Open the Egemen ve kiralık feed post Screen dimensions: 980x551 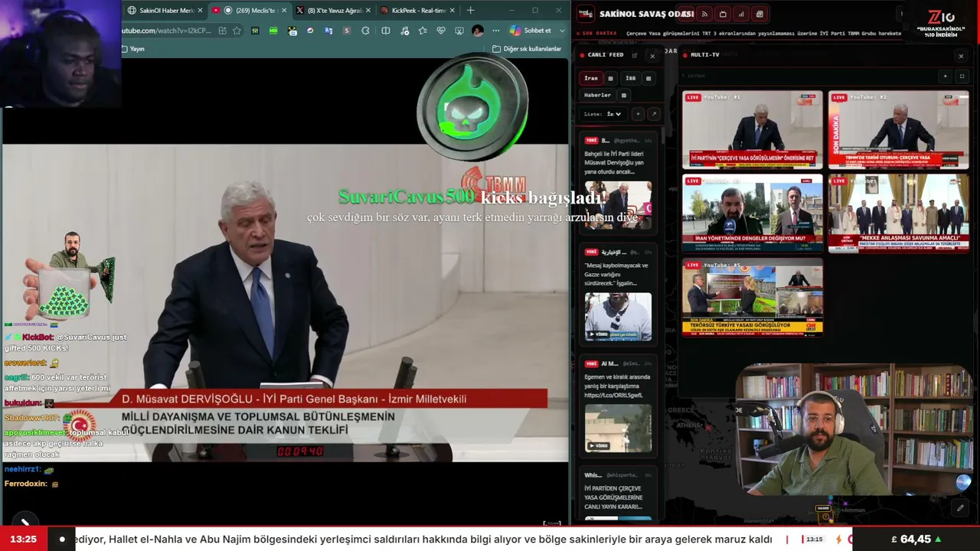618,406
